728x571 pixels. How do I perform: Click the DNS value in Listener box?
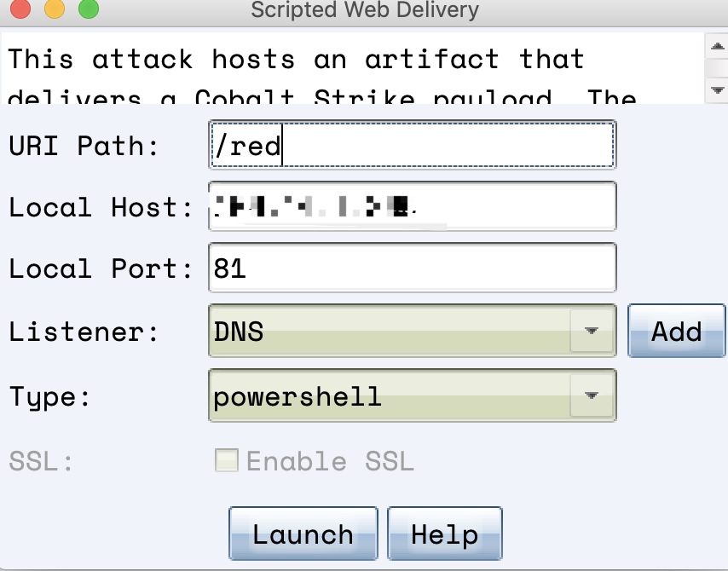388,331
